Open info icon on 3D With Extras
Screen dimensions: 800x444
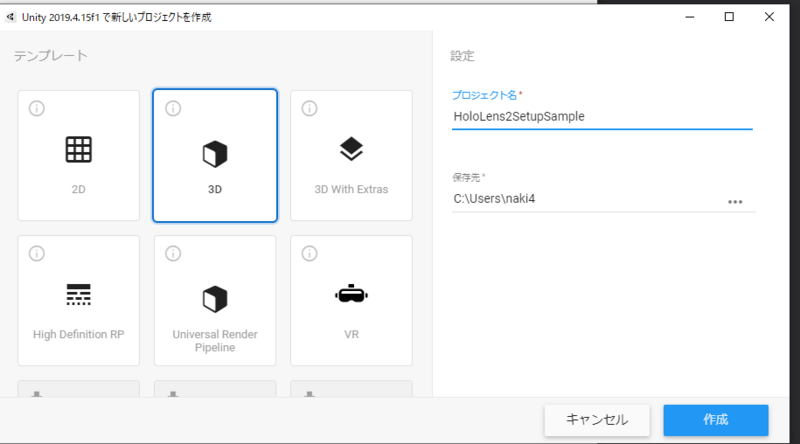click(309, 108)
